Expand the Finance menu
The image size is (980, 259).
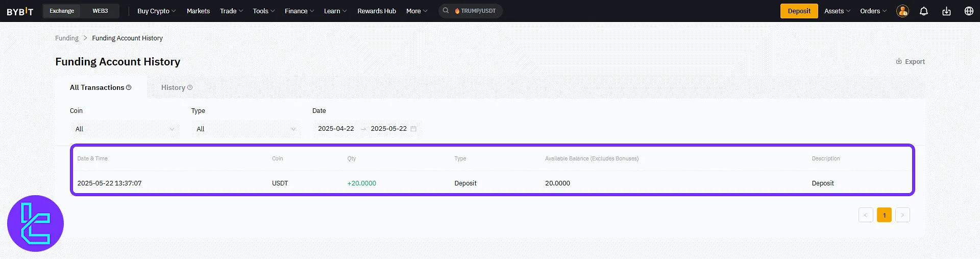click(x=299, y=11)
